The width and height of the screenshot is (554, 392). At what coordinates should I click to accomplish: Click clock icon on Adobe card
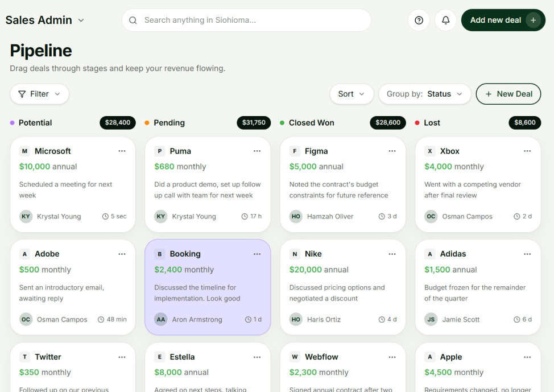coord(101,319)
